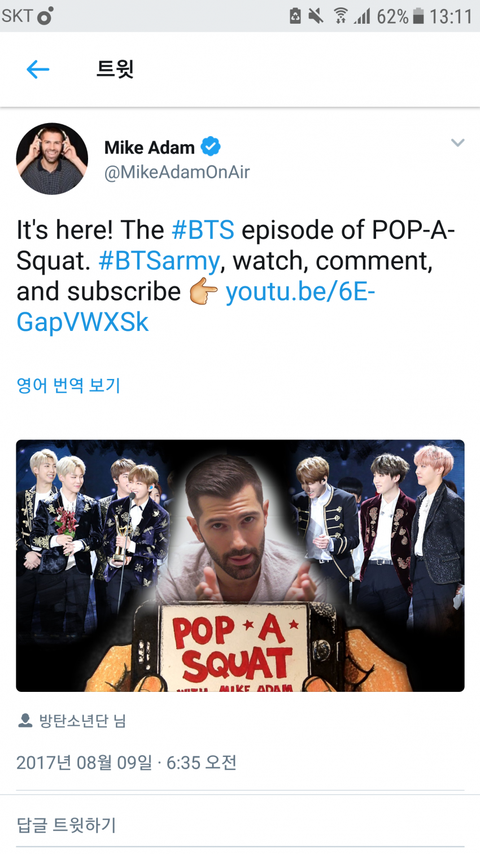Tap the '방탄소년단 님' tagged user label
Viewport: 480px width, 854px height.
[82, 721]
